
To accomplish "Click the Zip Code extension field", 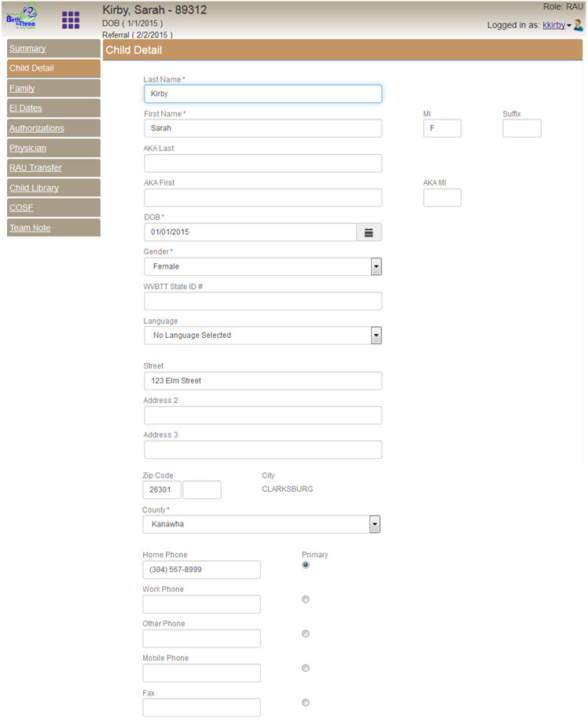I will (x=202, y=489).
